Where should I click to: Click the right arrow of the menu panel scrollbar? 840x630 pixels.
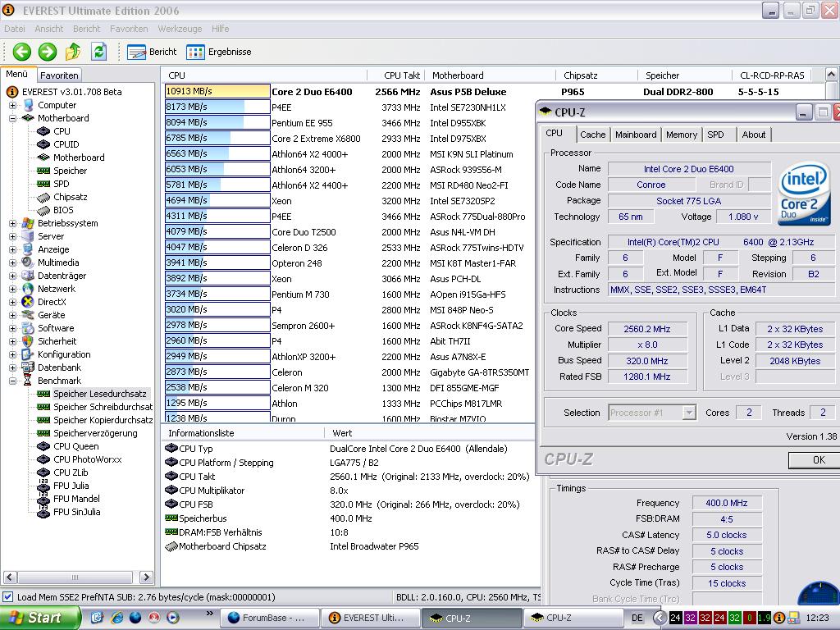146,577
